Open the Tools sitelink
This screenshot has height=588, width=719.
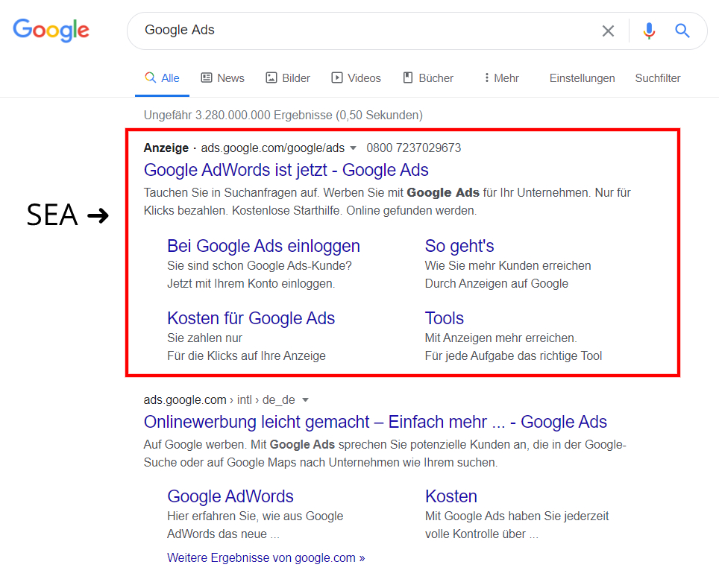(x=445, y=318)
